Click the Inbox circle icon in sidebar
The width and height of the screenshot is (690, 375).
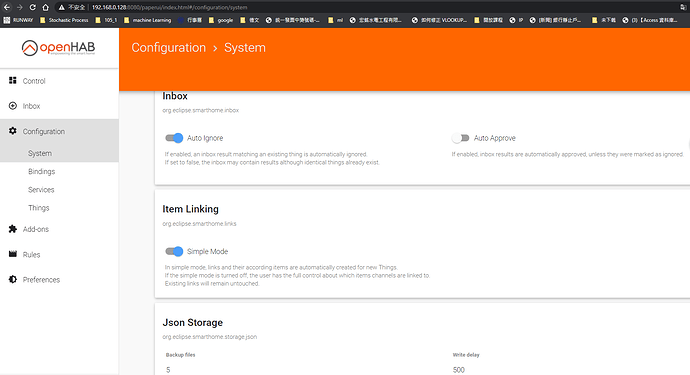point(13,106)
